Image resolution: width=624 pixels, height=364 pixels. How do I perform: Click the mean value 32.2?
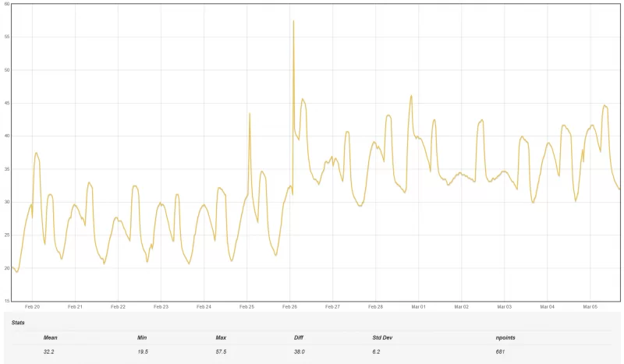tap(49, 352)
